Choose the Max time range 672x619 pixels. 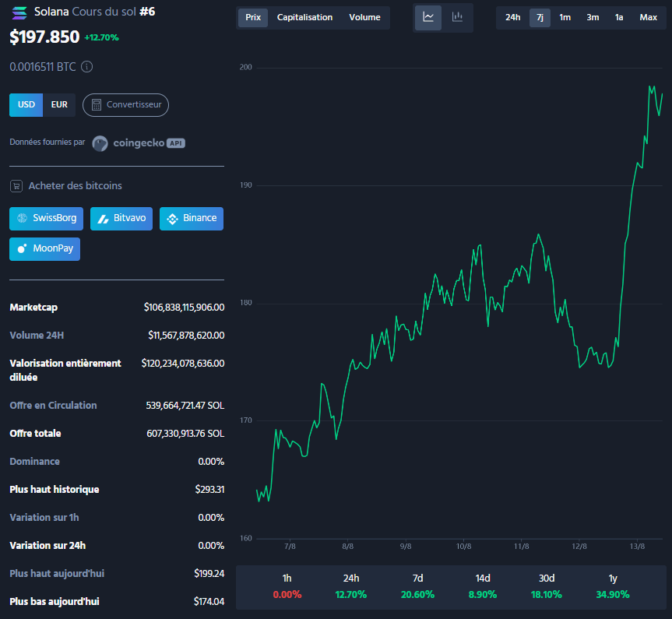coord(648,17)
